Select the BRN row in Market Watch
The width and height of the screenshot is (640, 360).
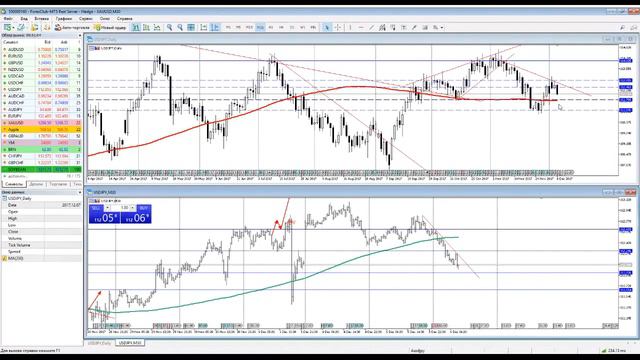click(x=42, y=149)
